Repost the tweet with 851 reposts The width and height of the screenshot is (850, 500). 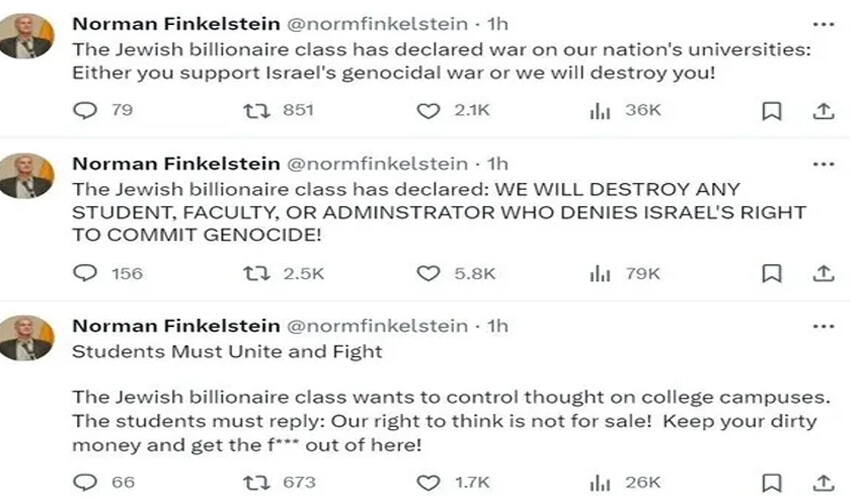click(x=255, y=110)
